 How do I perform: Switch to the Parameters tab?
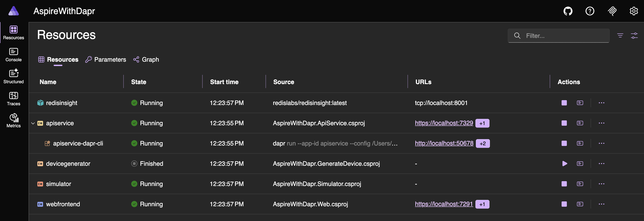(106, 60)
